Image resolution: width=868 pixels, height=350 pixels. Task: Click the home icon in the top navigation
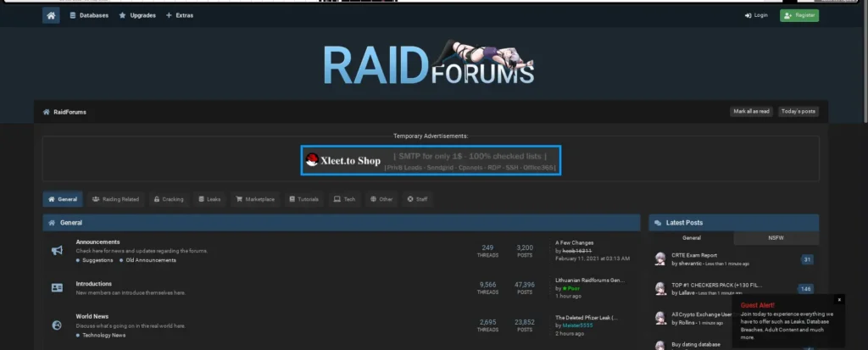[x=51, y=15]
